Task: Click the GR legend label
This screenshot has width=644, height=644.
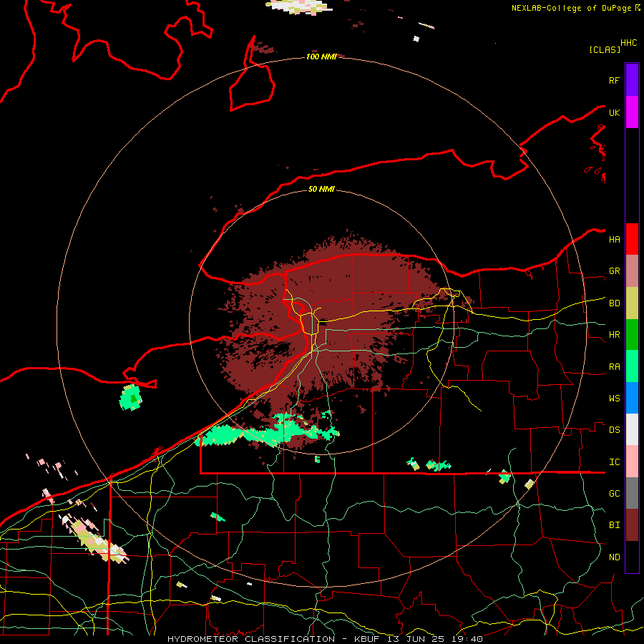Action: (614, 271)
